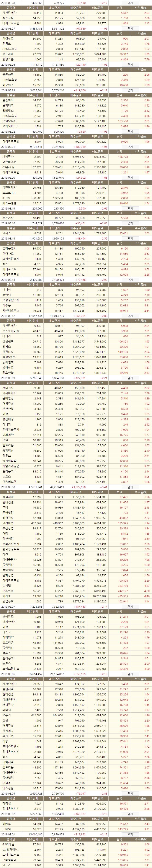Select the 써니전자 row
Image resolution: width=152 pixels, height=868 pixels.
pyautogui.click(x=76, y=705)
